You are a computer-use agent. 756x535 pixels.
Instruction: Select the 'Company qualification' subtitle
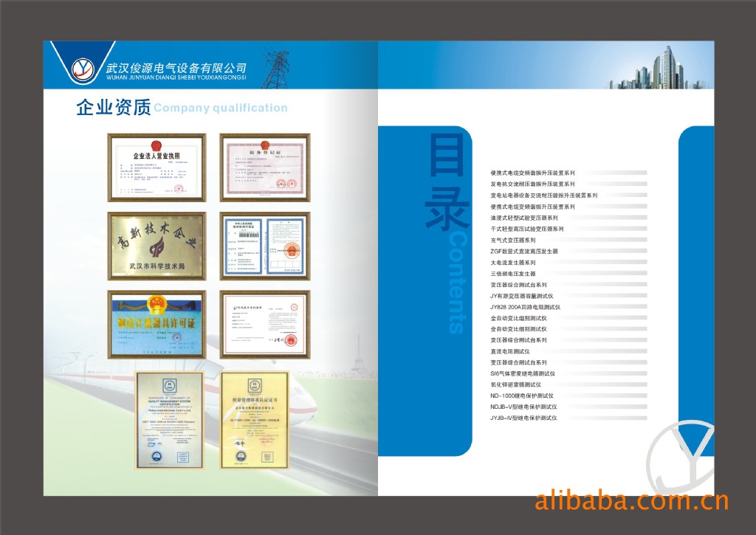pos(221,108)
